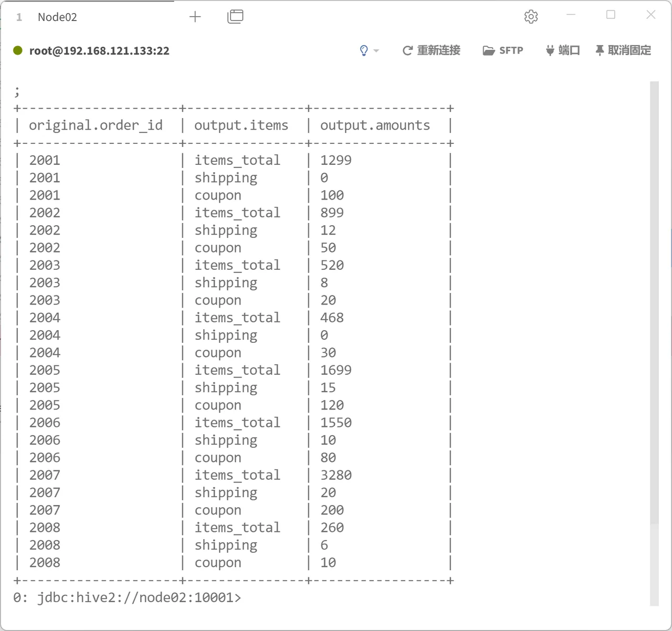Click the amount value 520
This screenshot has height=631, width=672.
click(332, 265)
